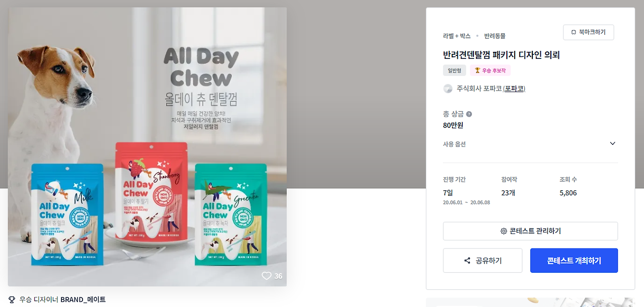Click the trophy icon in 우승 후보작 badge

pos(477,70)
